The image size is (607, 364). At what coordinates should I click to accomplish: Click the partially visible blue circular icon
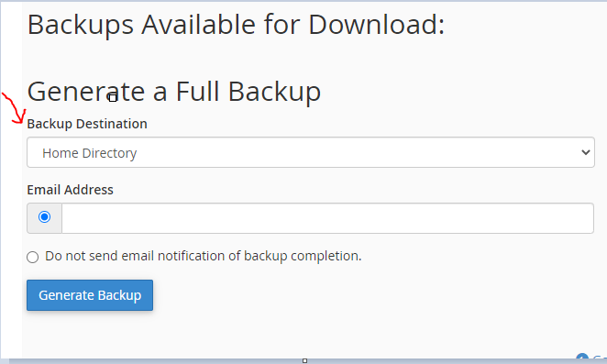[582, 358]
